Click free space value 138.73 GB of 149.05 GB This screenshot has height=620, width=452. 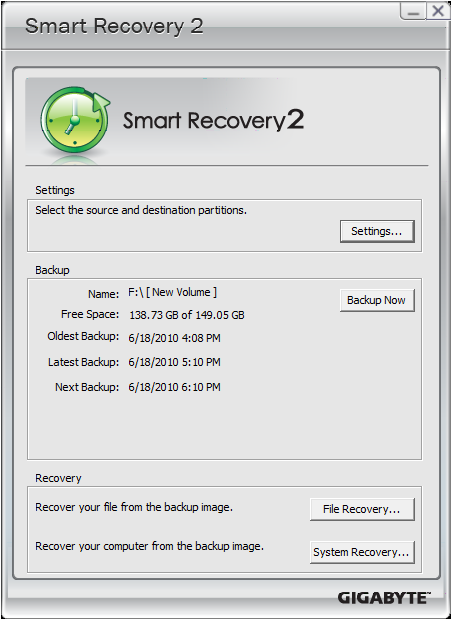point(187,315)
